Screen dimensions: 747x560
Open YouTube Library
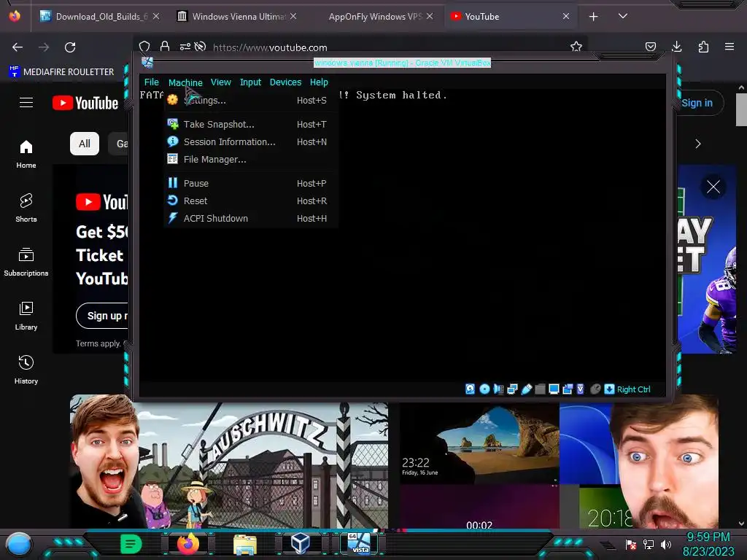(26, 316)
